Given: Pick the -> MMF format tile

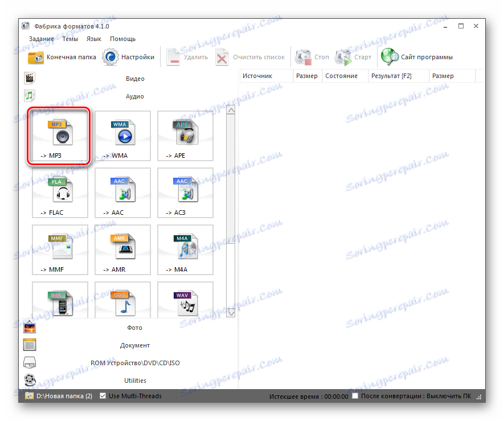Looking at the screenshot, I should [x=60, y=250].
